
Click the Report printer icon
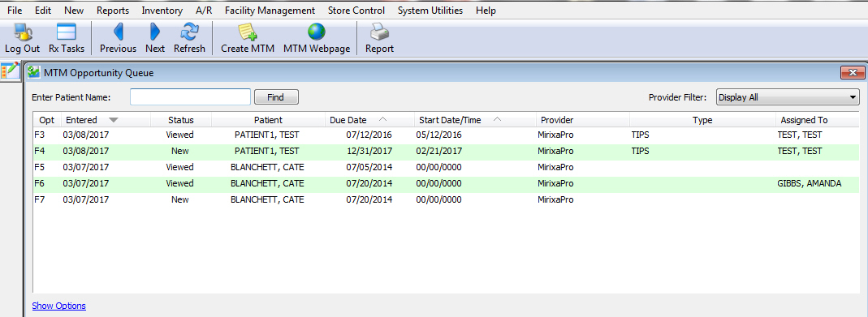[379, 32]
